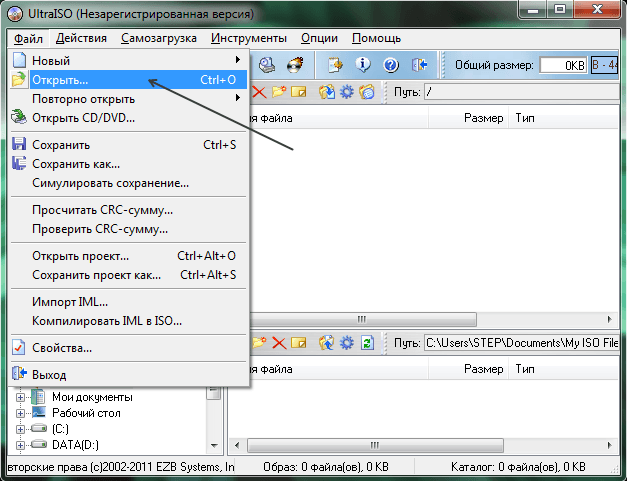Open the Помощь menu
This screenshot has width=627, height=481.
376,38
